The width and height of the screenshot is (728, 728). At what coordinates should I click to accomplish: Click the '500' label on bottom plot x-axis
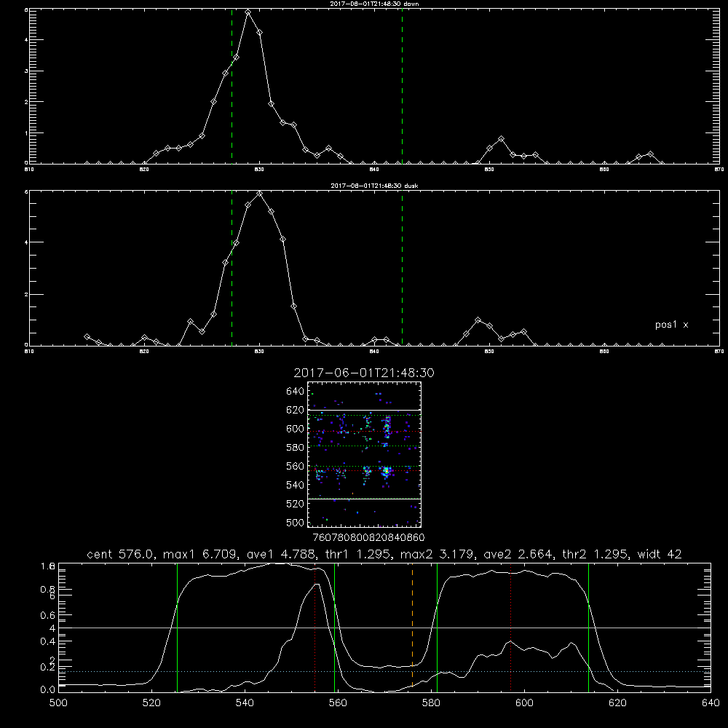pos(58,703)
